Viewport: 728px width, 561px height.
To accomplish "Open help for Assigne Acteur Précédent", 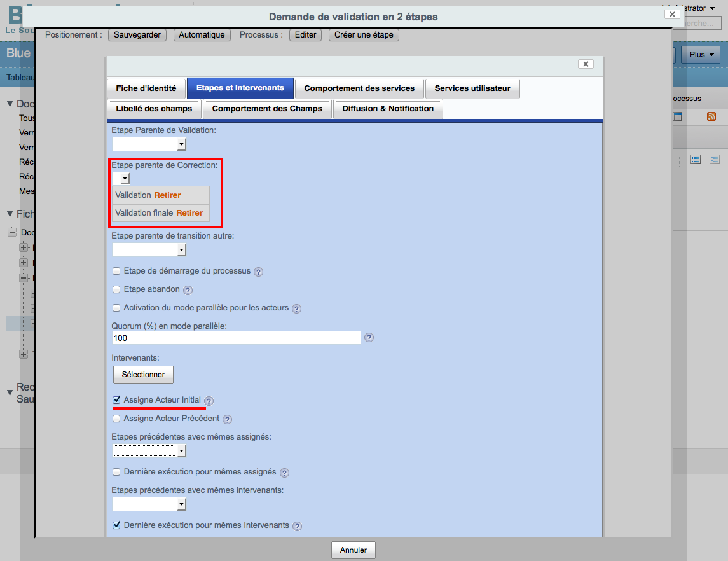I will pos(227,419).
